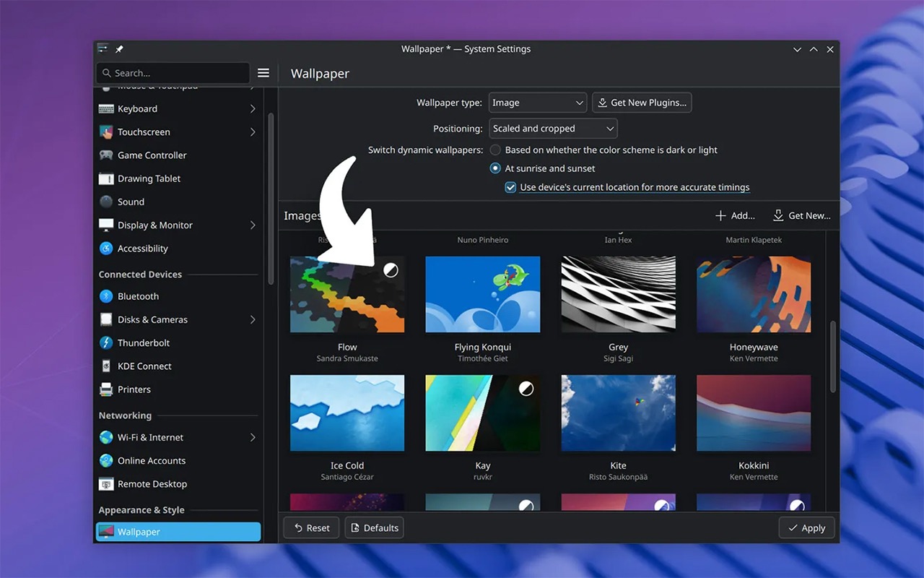924x578 pixels.
Task: Choose the Kokkini wallpaper
Action: (754, 413)
